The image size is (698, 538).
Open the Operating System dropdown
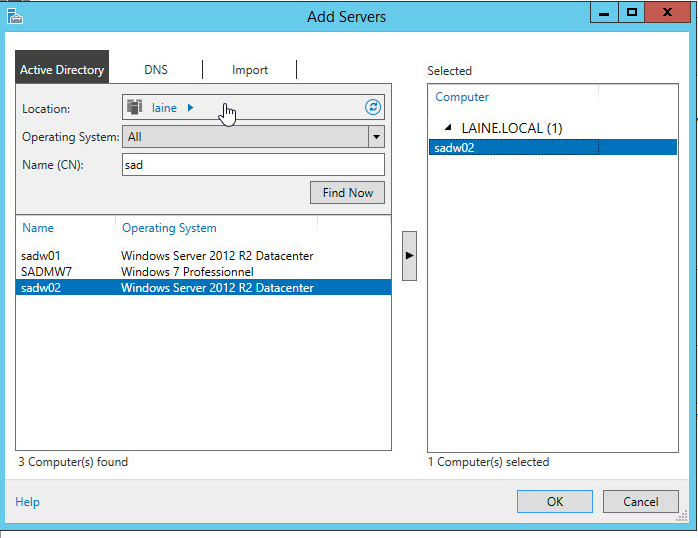376,137
